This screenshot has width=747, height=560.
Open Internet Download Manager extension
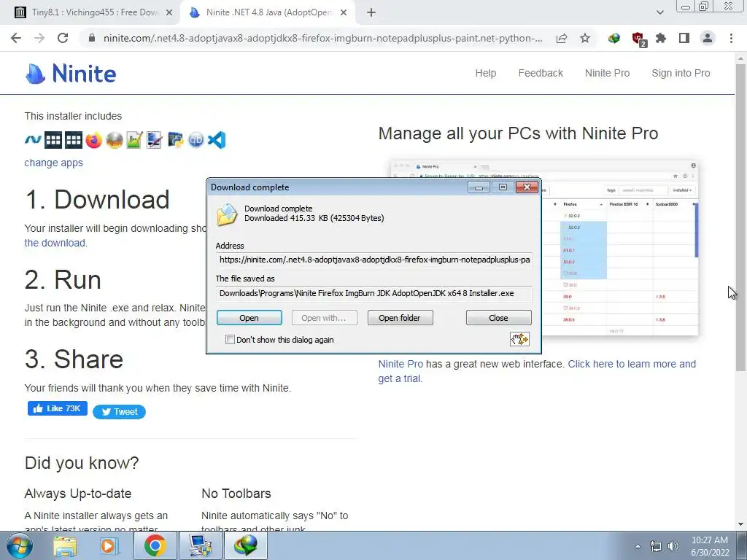point(614,38)
